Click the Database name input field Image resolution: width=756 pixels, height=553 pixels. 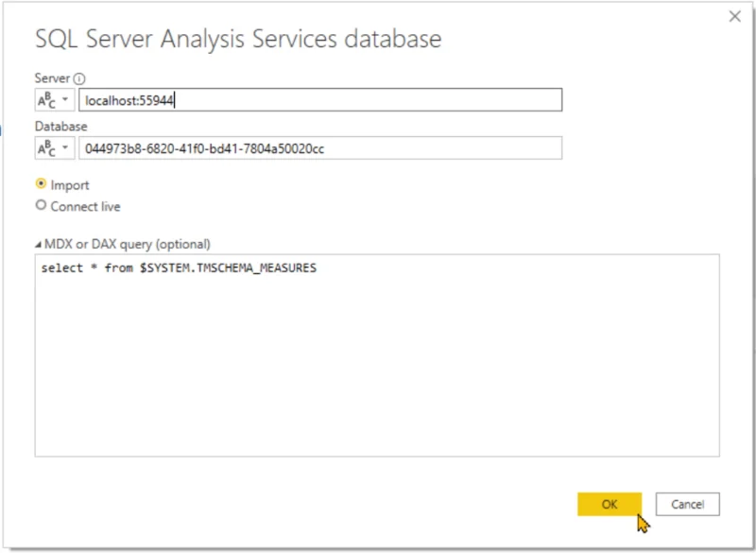(x=320, y=148)
